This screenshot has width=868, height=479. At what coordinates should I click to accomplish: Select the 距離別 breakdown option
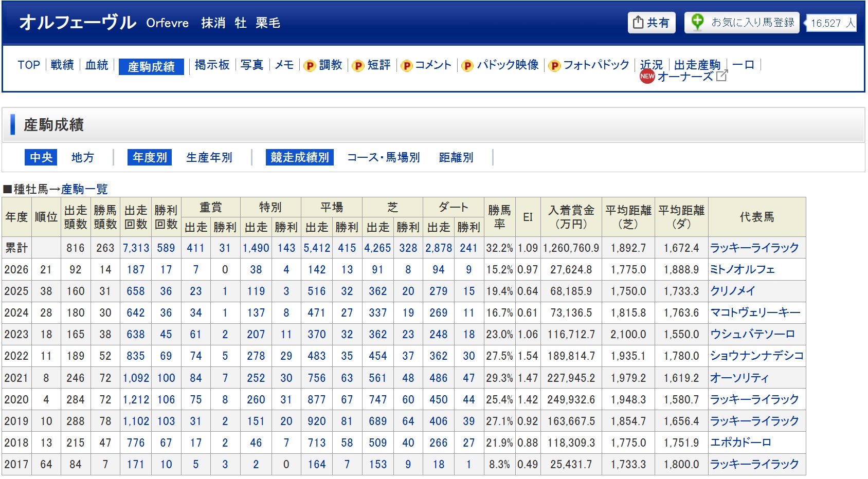456,157
